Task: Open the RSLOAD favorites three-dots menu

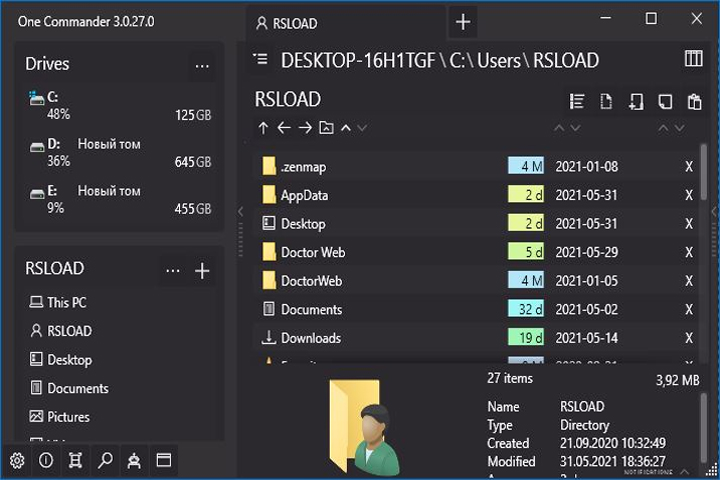Action: tap(173, 271)
